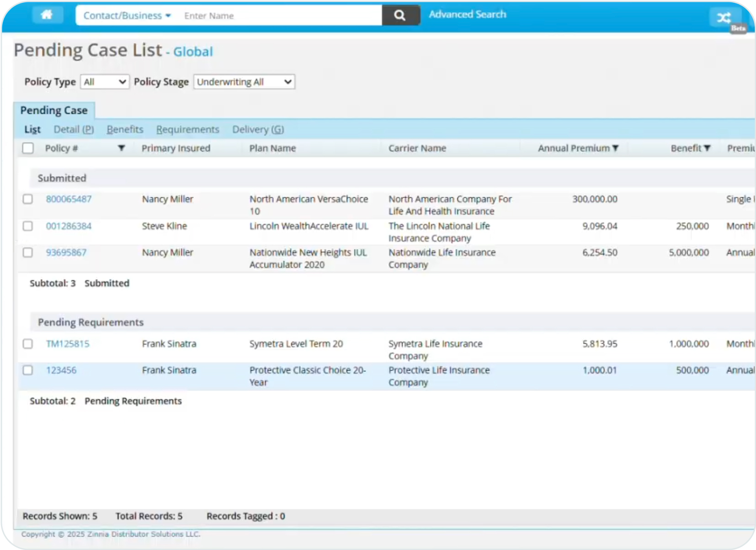Check the box for policy 93695867
Viewport: 756px width, 550px height.
tap(28, 253)
